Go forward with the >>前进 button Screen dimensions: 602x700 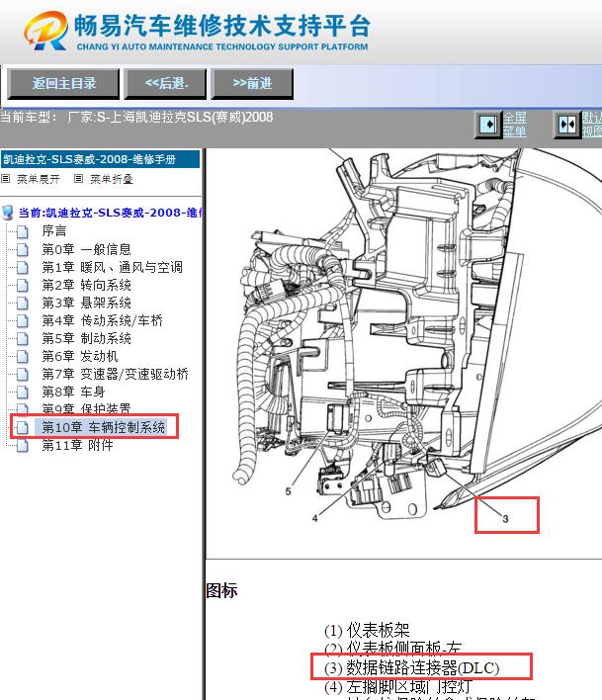point(252,83)
